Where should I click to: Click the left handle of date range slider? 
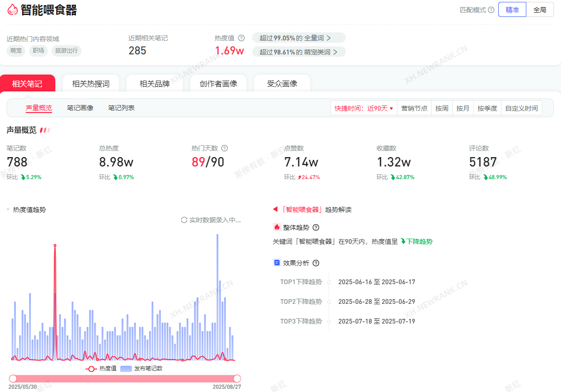(x=13, y=378)
